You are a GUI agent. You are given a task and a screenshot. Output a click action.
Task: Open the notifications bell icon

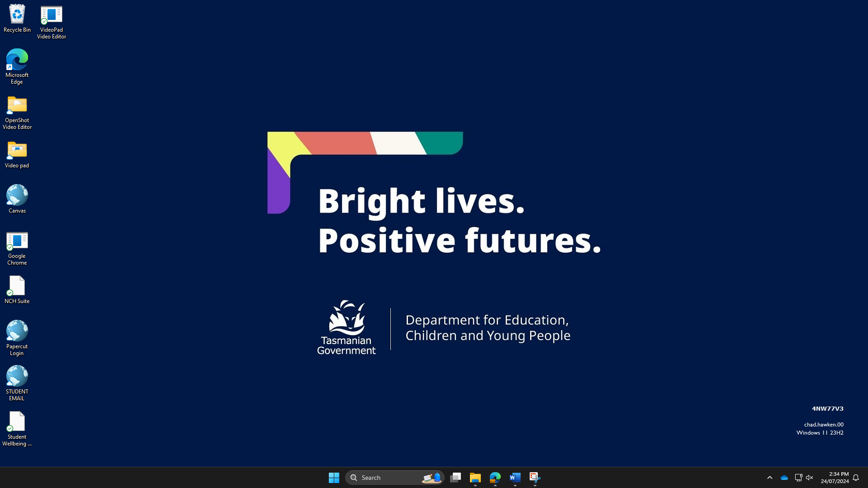click(856, 478)
